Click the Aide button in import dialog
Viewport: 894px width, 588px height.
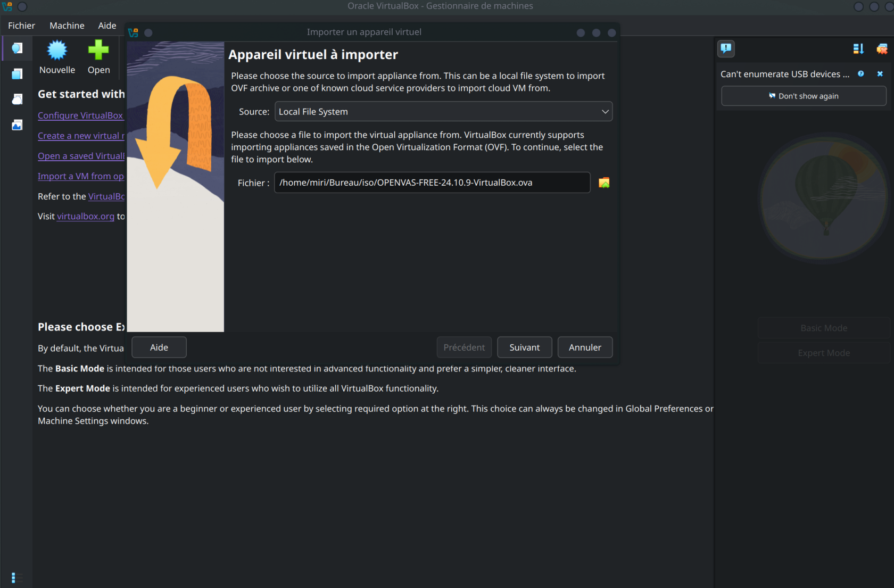pos(159,347)
